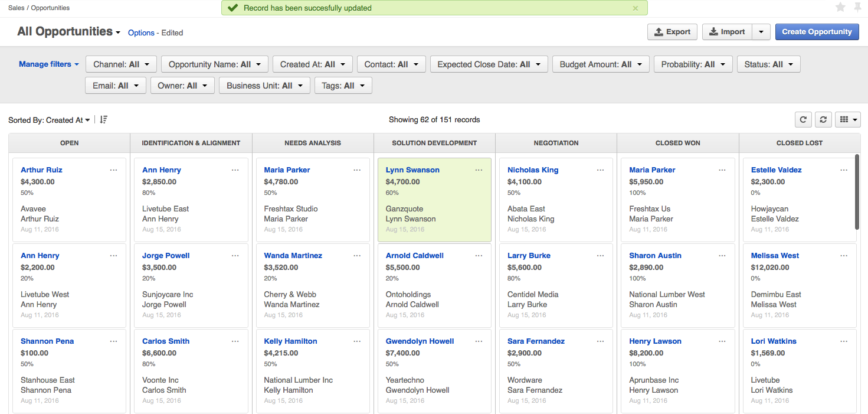Open ellipsis menu on Ann Henry $2,850.00 card
The image size is (868, 414).
235,170
